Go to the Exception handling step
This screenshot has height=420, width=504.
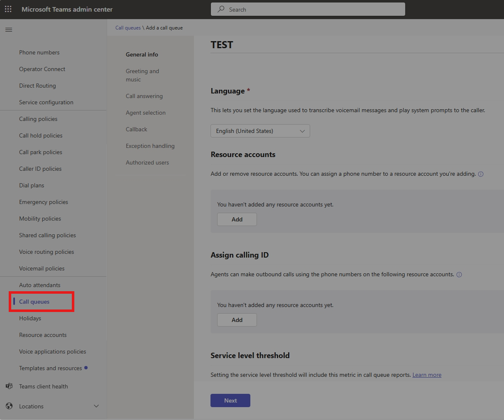150,146
